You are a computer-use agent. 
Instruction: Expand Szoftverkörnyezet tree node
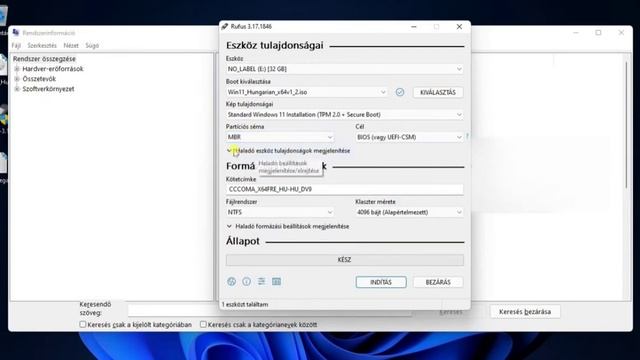(x=17, y=89)
